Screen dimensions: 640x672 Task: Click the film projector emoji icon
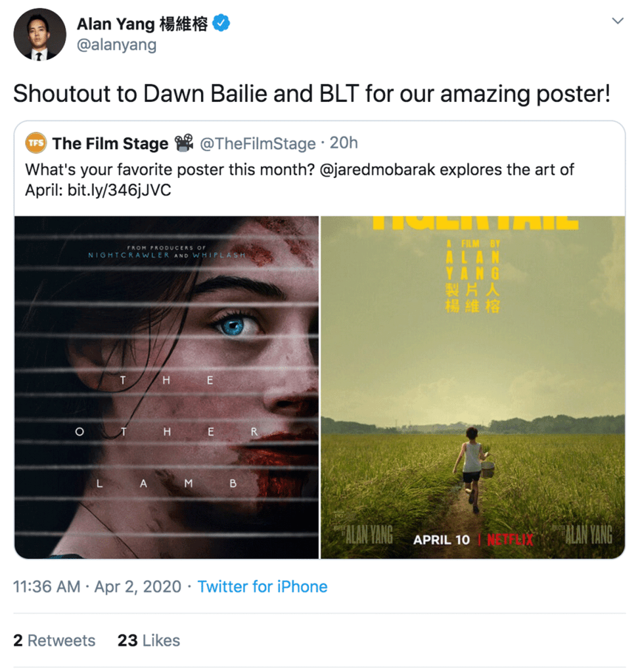(184, 143)
